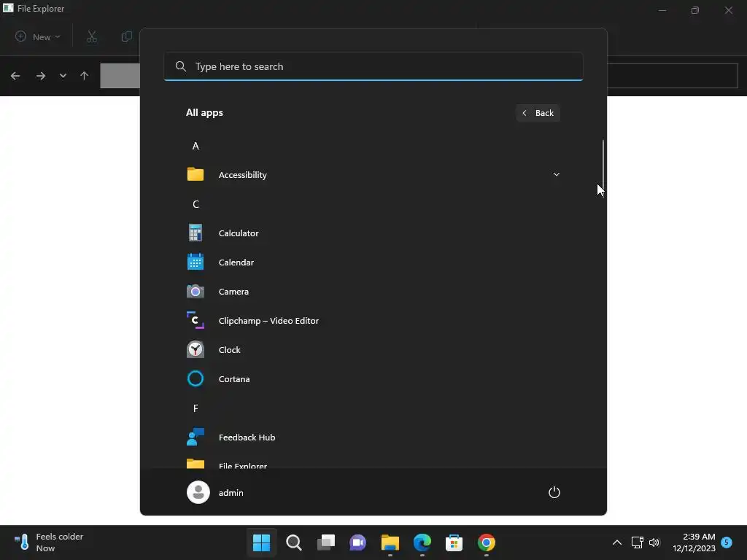Open the power options icon
The height and width of the screenshot is (560, 747).
coord(554,492)
